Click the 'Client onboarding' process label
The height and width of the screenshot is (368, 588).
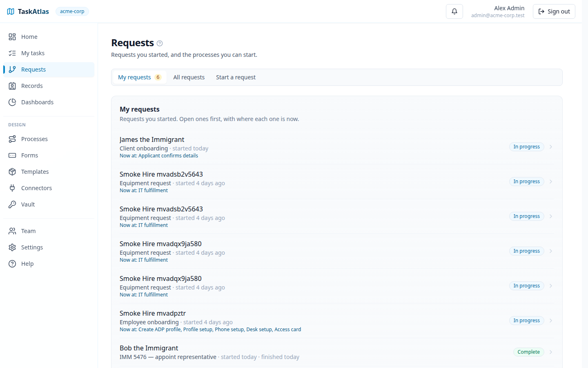pos(144,148)
